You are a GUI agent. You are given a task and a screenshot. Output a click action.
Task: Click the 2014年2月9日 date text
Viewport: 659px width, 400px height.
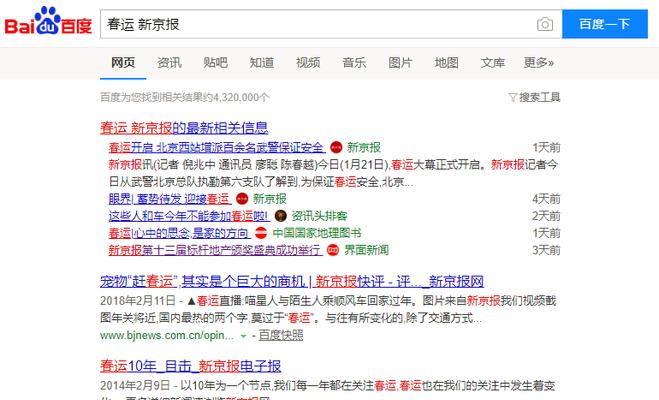point(135,385)
